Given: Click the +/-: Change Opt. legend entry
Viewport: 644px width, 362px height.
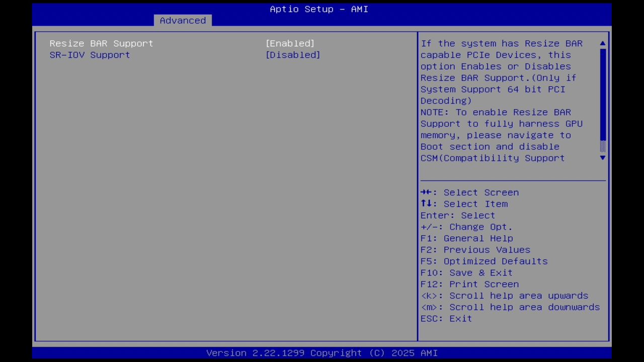Looking at the screenshot, I should coord(466,227).
